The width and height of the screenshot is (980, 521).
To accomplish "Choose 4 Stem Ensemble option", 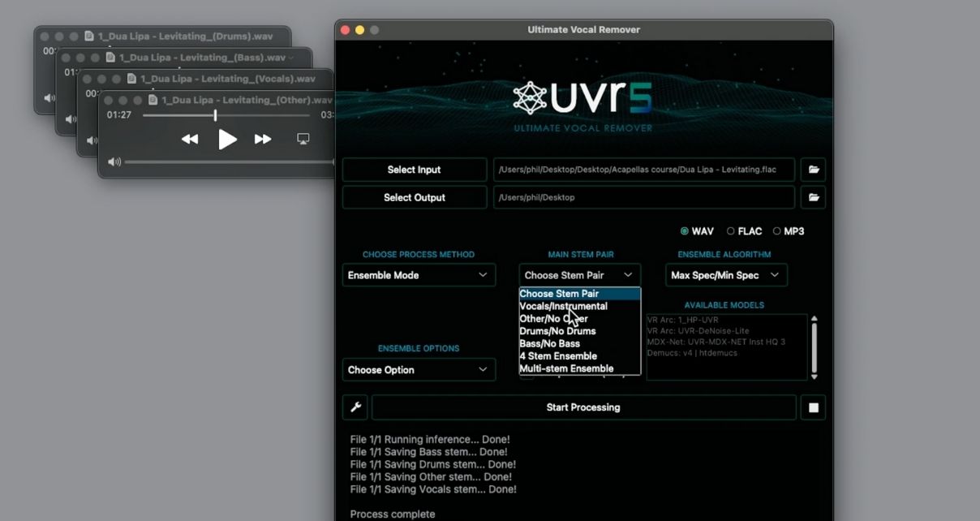I will point(558,356).
